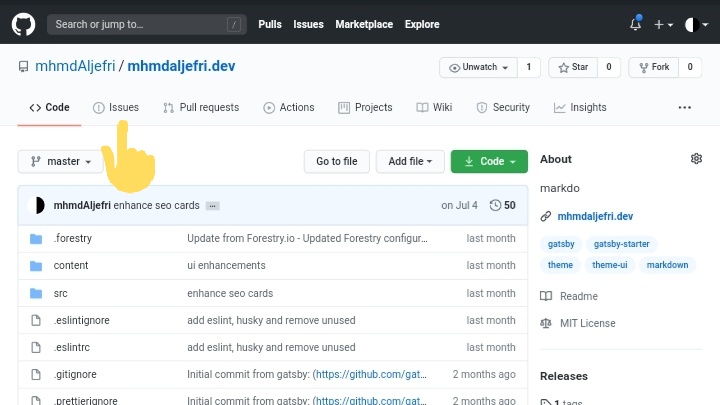
Task: Open mhmdAljefri owner profile link
Action: 75,66
